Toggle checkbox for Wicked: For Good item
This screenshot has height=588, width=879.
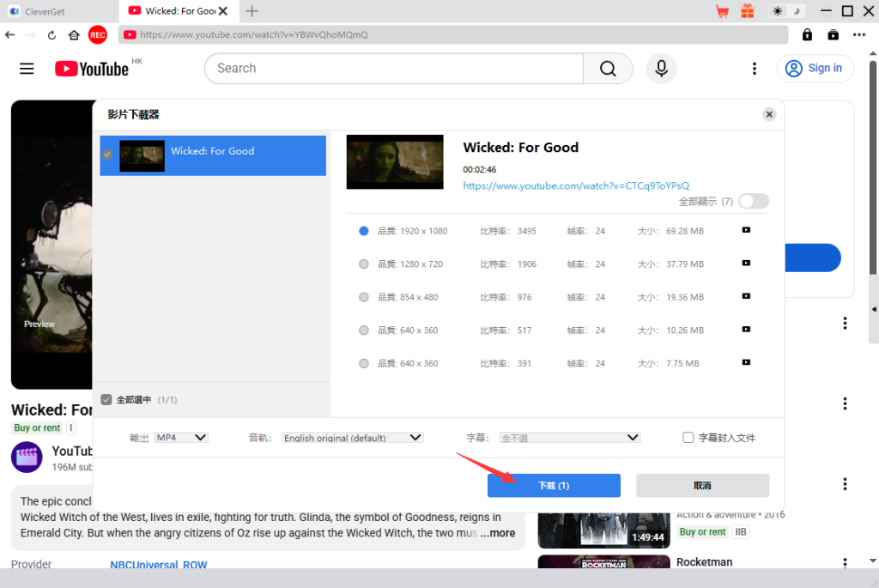click(x=107, y=155)
